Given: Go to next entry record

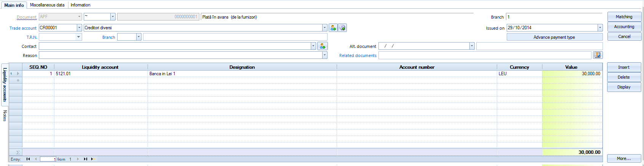Looking at the screenshot, I should pyautogui.click(x=78, y=159).
